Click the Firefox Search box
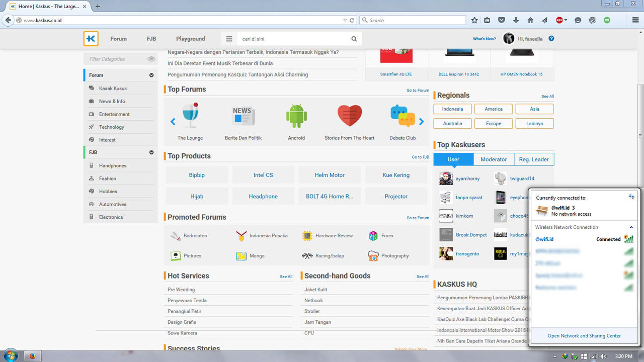The height and width of the screenshot is (362, 644). point(413,20)
